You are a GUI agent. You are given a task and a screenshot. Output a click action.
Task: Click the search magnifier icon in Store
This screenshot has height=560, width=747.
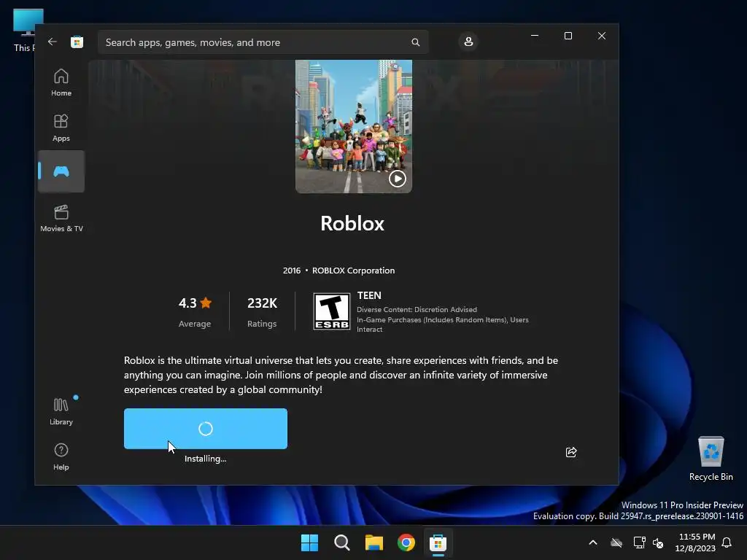[x=415, y=42]
